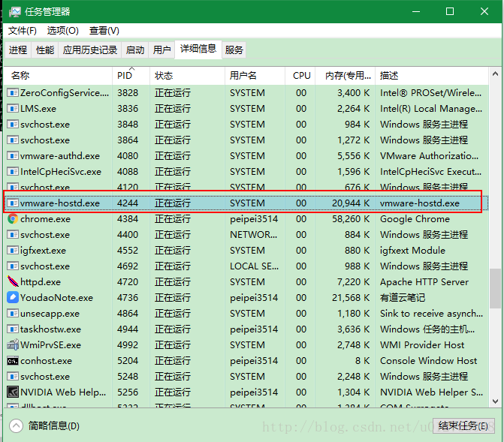Screen dimensions: 504x442
Task: Click the 结束任务(E) button
Action: (x=463, y=426)
